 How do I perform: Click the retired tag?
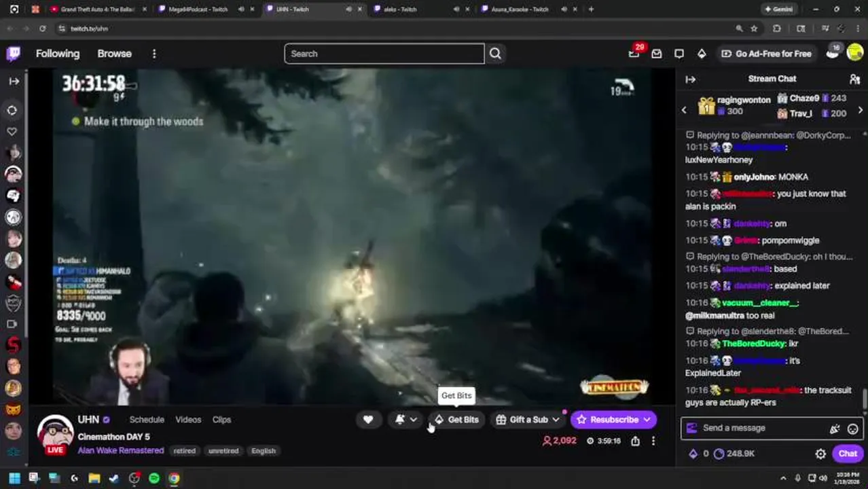click(184, 451)
